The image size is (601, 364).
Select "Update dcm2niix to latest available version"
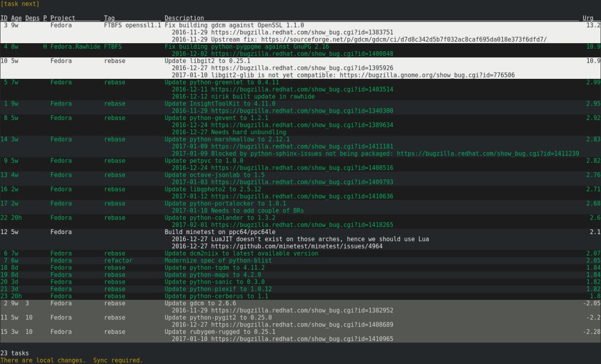pos(241,253)
